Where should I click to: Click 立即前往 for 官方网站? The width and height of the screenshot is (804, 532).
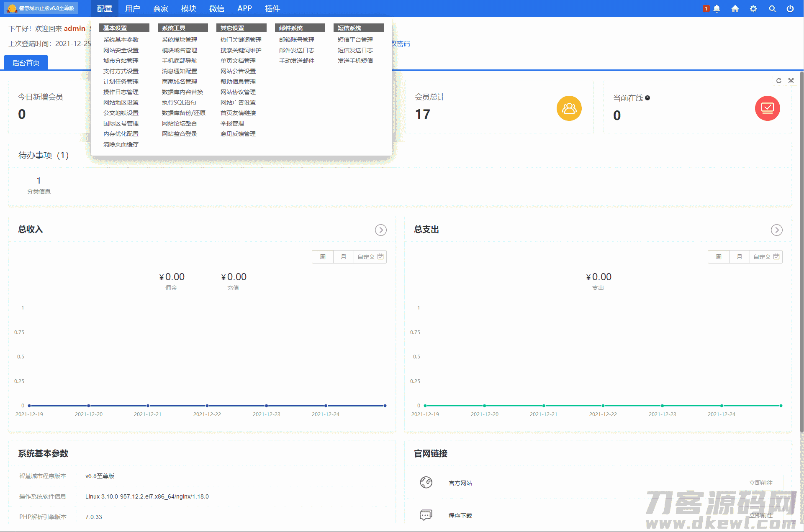[760, 483]
